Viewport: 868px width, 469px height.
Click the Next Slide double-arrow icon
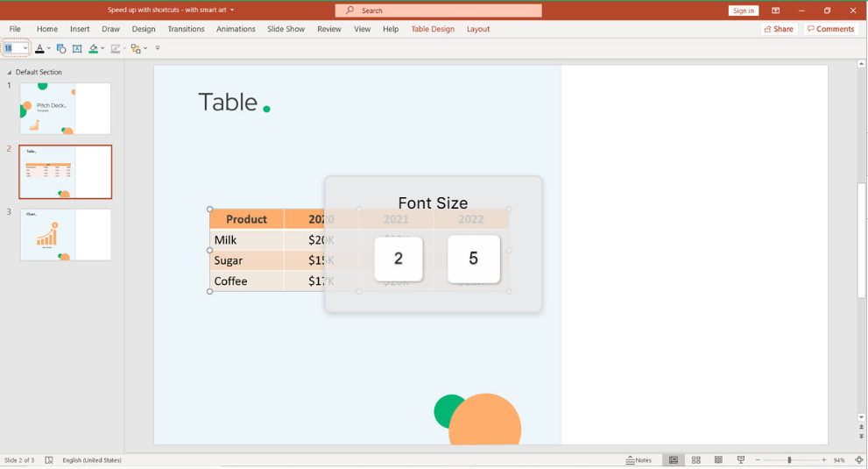click(x=861, y=437)
